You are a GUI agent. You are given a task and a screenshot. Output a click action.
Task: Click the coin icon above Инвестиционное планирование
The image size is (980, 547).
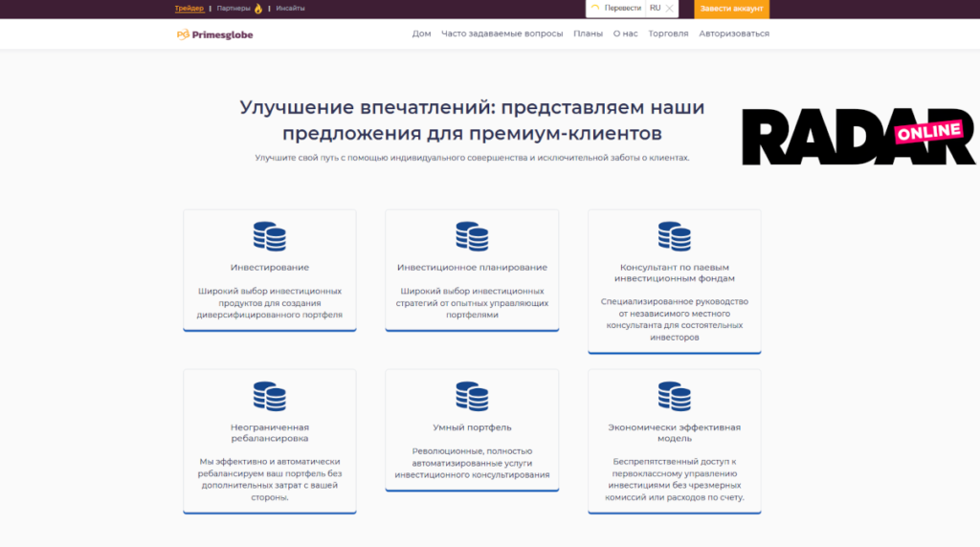click(x=472, y=236)
